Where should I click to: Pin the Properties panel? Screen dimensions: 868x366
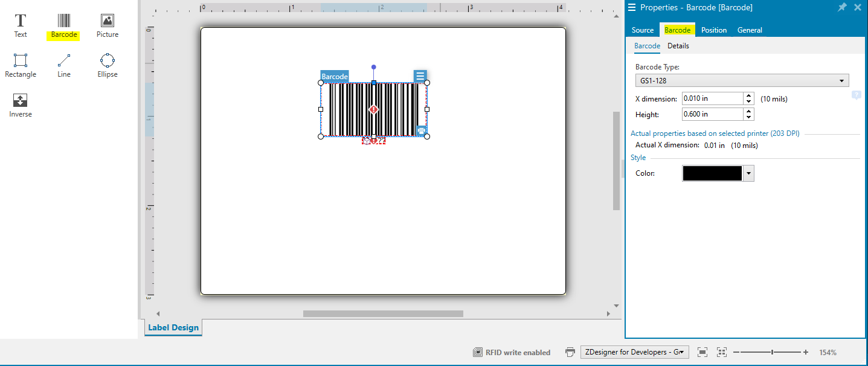click(842, 7)
